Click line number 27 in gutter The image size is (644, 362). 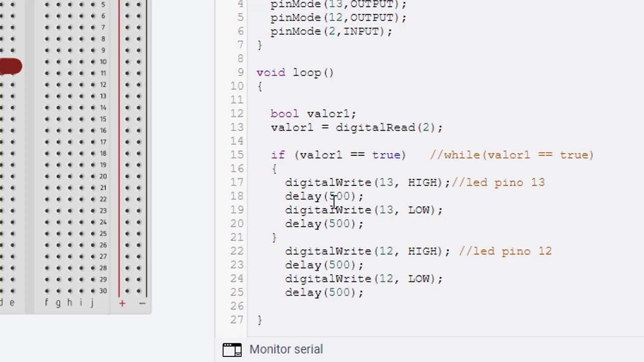[x=237, y=319]
